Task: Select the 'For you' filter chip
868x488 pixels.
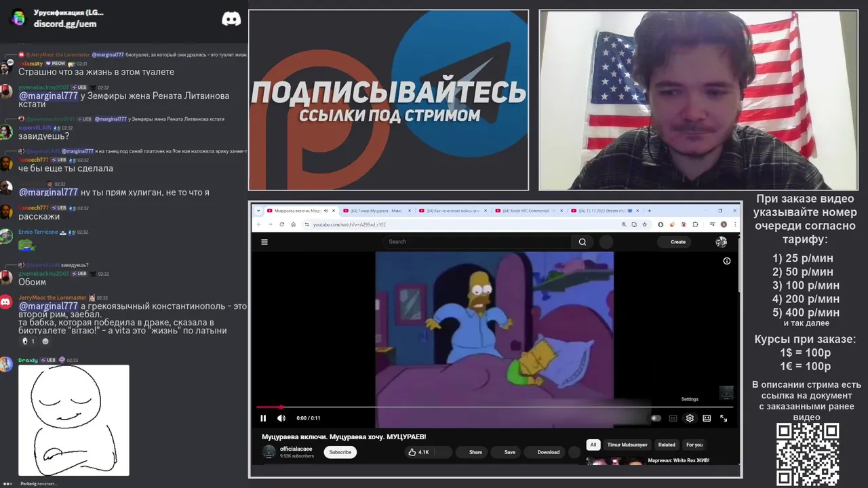Action: [x=694, y=445]
